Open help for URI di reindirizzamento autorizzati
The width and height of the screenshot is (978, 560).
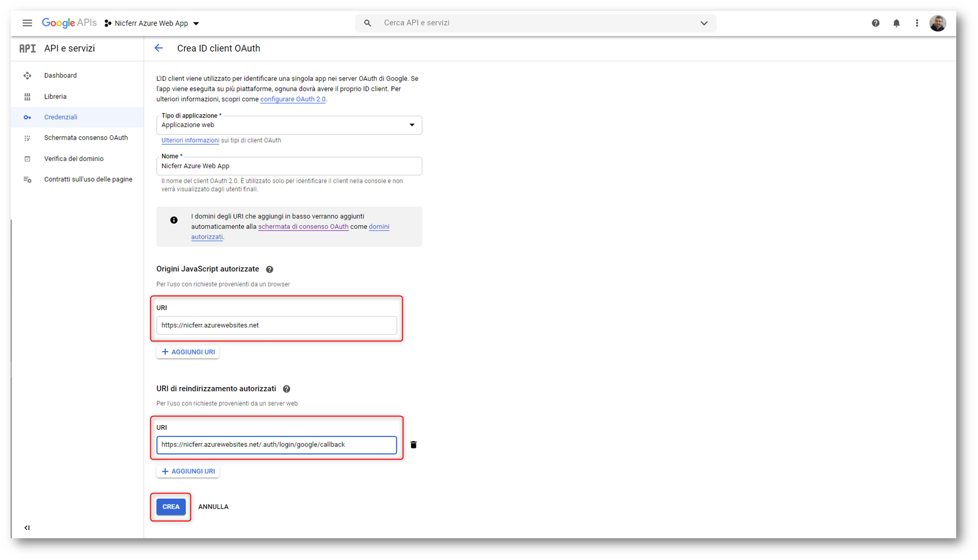pyautogui.click(x=287, y=389)
